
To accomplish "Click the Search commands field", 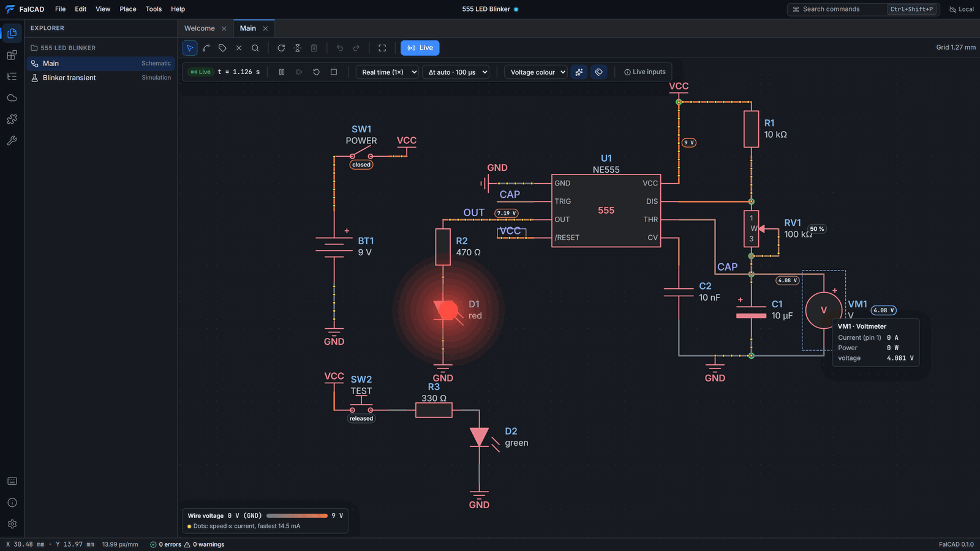I will tap(863, 9).
